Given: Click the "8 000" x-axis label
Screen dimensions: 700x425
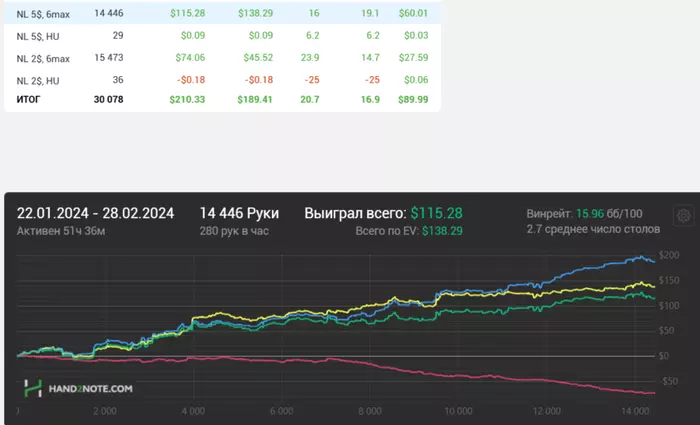Looking at the screenshot, I should point(370,411).
